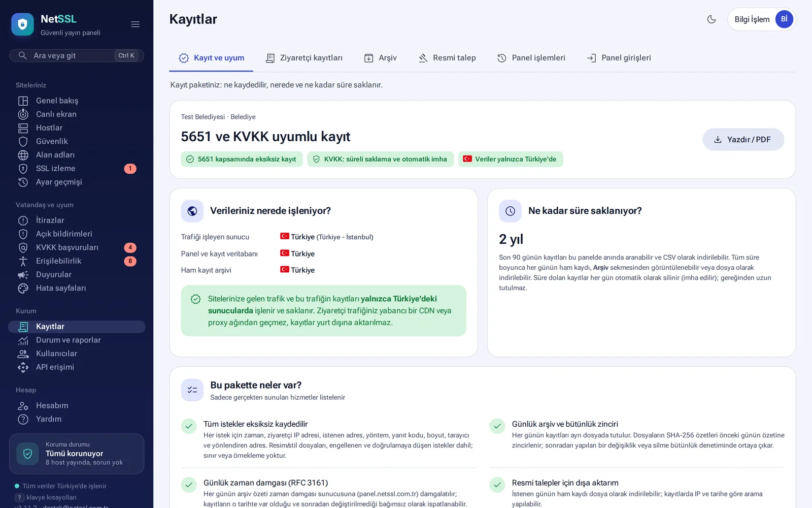Switch to Arşiv tab

[x=381, y=58]
